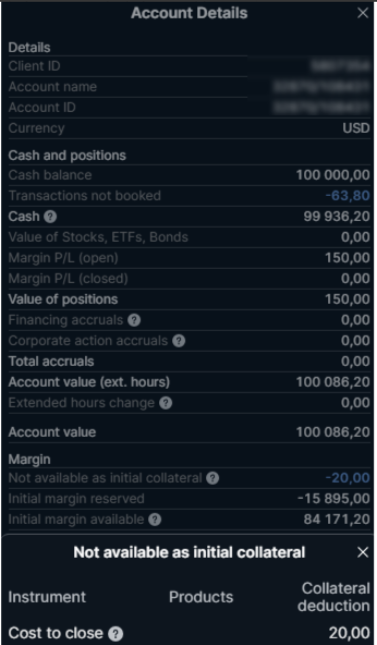Screen dimensions: 377x645
Task: Open the -63,80 transactions not booked link
Action: 347,195
